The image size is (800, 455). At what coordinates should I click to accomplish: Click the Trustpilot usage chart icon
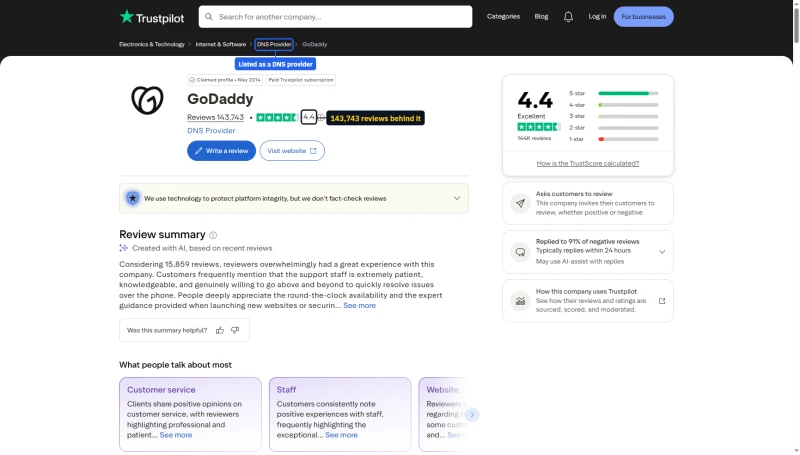click(x=520, y=301)
